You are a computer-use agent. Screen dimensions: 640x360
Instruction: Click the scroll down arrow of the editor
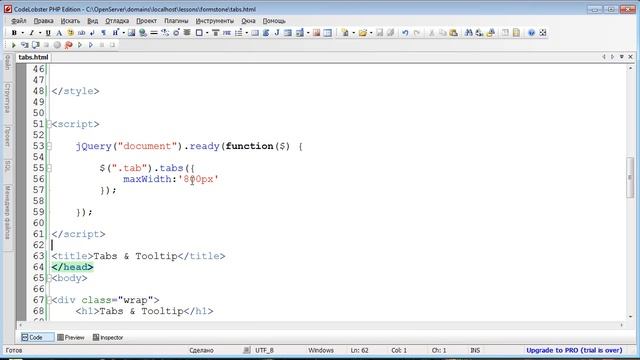630,317
